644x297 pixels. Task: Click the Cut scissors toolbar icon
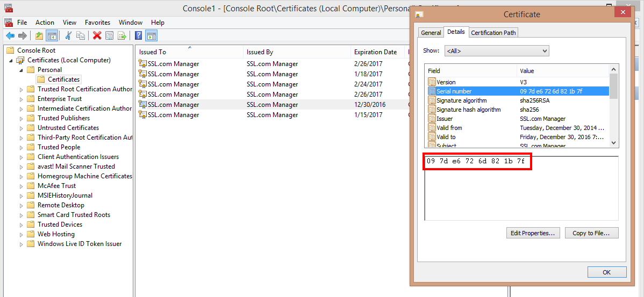[x=69, y=35]
